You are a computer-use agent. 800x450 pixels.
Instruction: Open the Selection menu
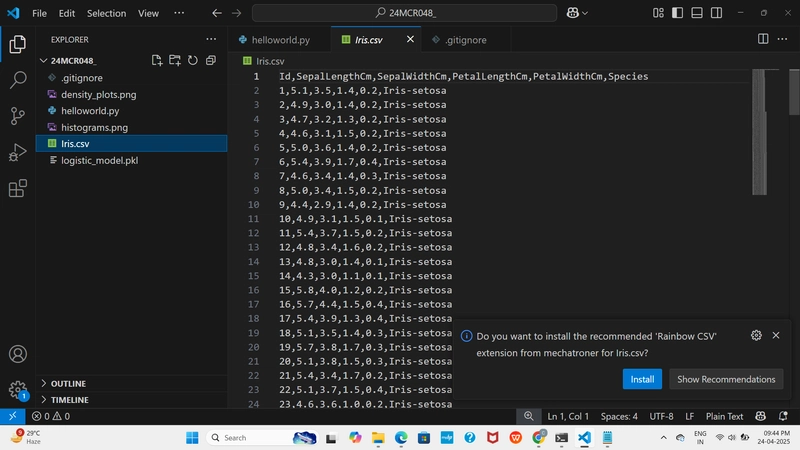pos(106,13)
